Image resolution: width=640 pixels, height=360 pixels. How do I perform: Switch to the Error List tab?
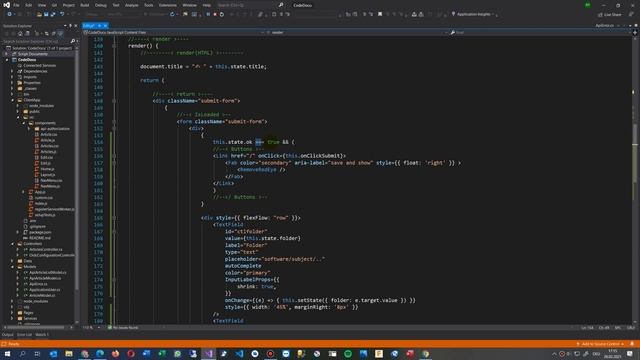(24, 335)
